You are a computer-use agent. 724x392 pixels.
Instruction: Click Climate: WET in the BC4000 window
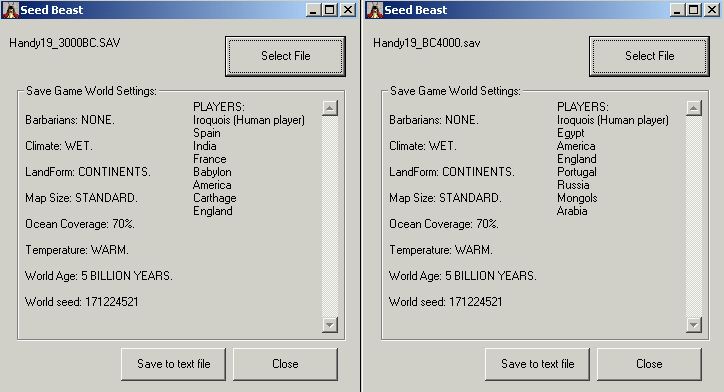click(422, 146)
